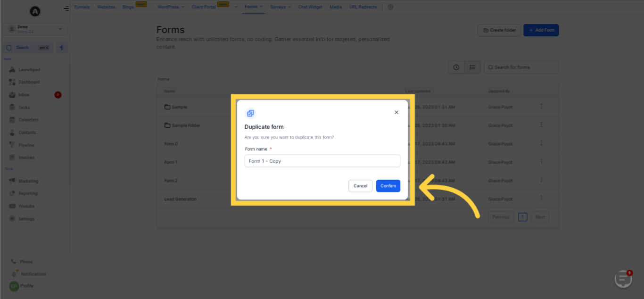The image size is (644, 299).
Task: Open the Form 2 row
Action: tap(357, 181)
